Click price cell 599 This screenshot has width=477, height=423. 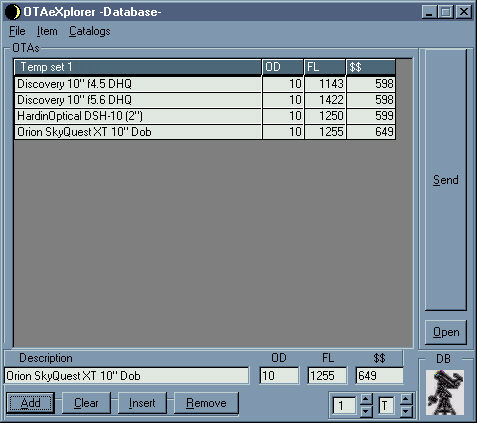[371, 116]
